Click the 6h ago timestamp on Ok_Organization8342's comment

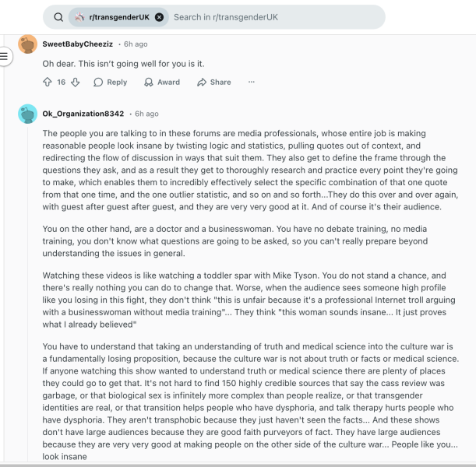coord(146,114)
